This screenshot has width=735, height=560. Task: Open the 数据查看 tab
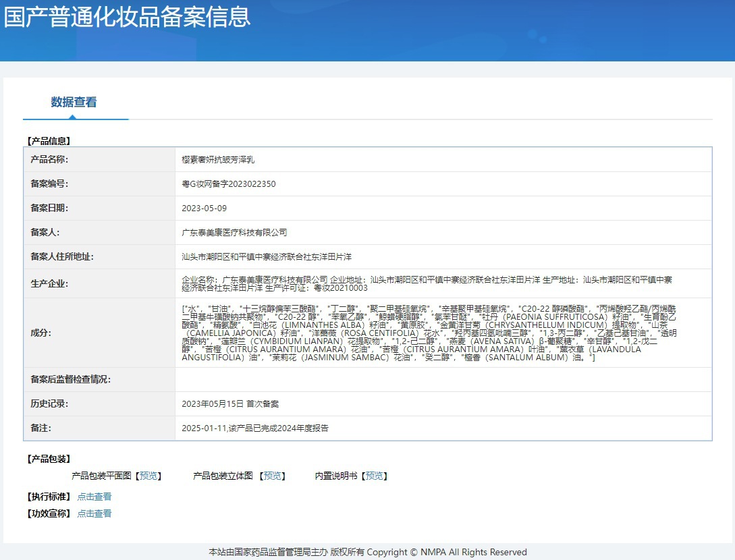pos(74,103)
